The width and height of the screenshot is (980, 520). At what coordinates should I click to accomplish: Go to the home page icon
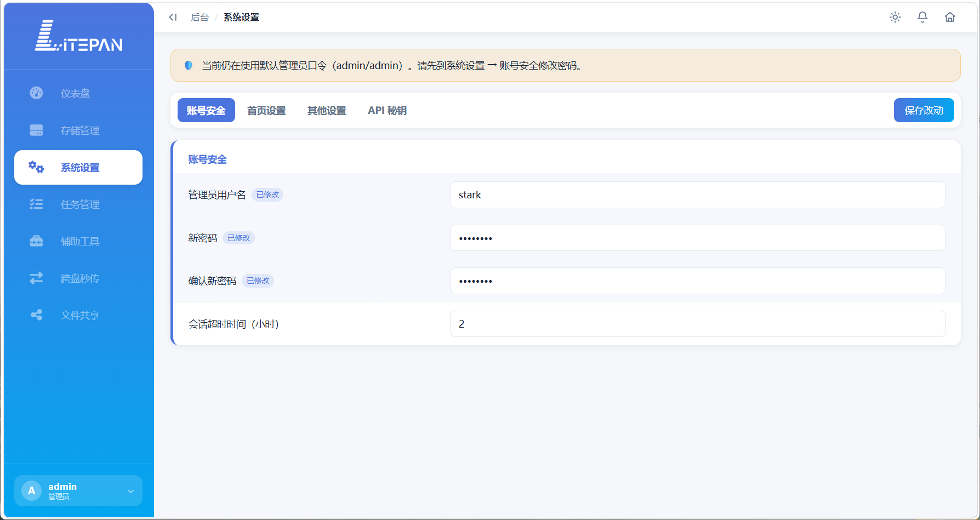point(950,17)
